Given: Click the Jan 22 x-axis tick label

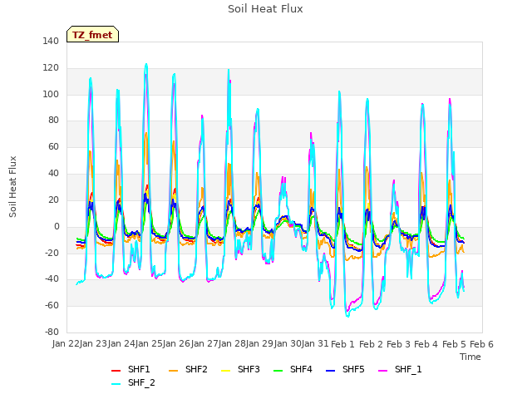Looking at the screenshot, I should point(66,344).
